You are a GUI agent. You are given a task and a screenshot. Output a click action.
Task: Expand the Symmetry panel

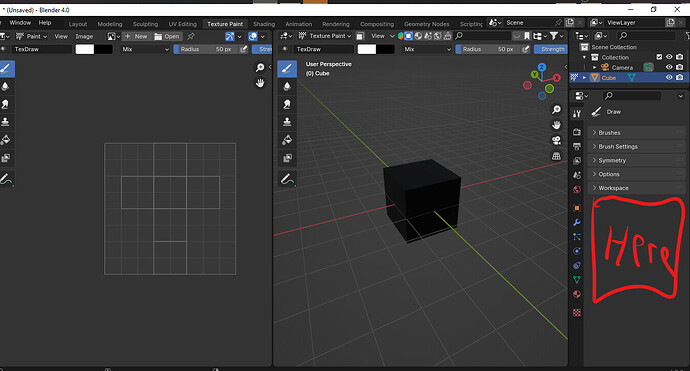click(x=636, y=160)
